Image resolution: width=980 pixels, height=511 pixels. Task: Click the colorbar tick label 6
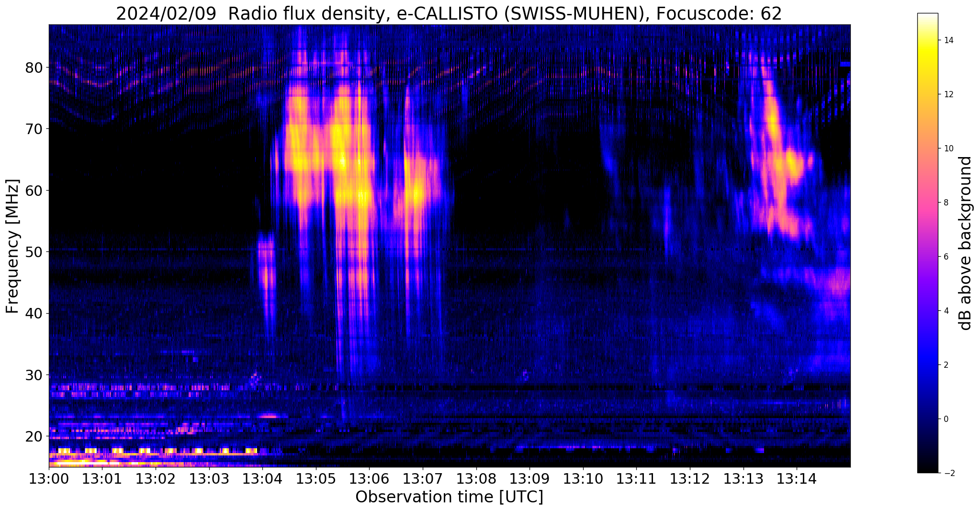tap(946, 257)
